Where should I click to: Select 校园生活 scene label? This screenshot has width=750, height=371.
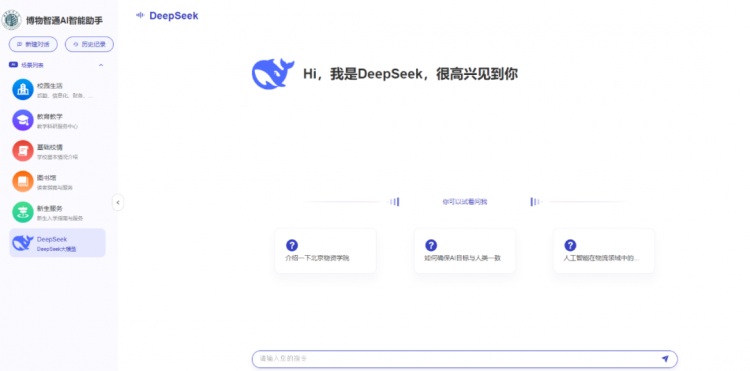click(x=50, y=86)
